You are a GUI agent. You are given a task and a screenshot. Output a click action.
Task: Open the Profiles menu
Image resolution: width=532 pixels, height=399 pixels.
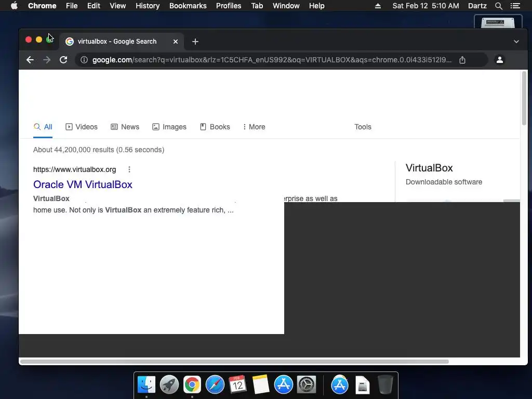click(229, 6)
